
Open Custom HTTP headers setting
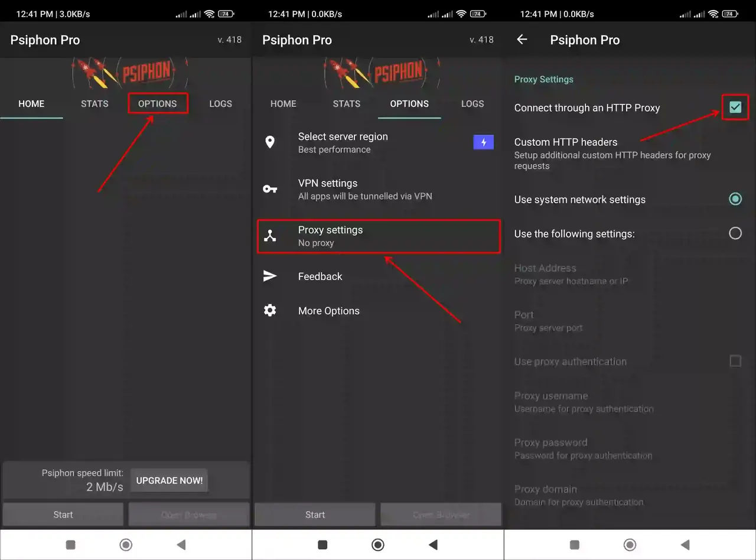[x=630, y=154]
